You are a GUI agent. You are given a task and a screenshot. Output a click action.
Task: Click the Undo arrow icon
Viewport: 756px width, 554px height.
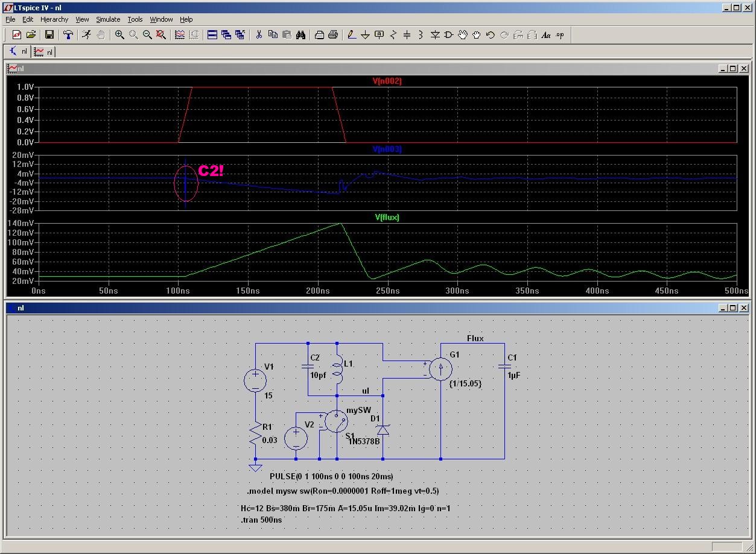click(x=490, y=35)
